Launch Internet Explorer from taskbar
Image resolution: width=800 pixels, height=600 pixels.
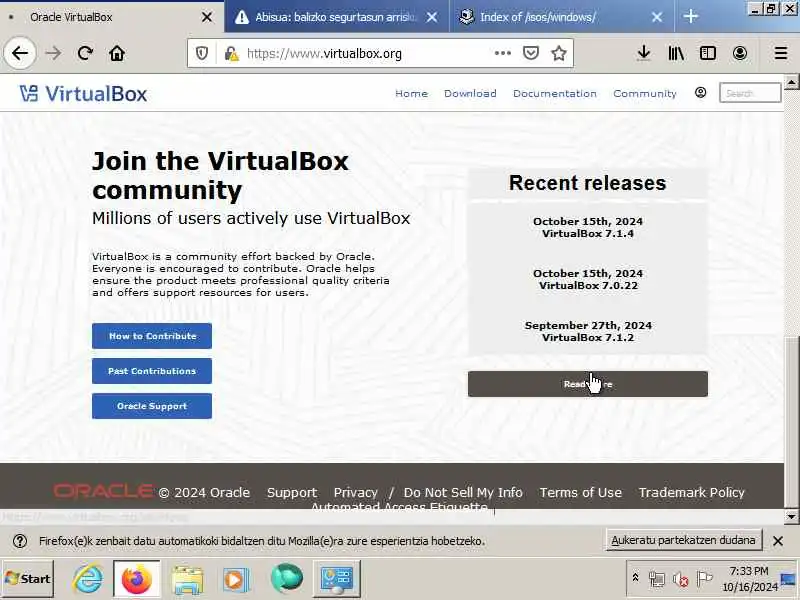[x=88, y=579]
